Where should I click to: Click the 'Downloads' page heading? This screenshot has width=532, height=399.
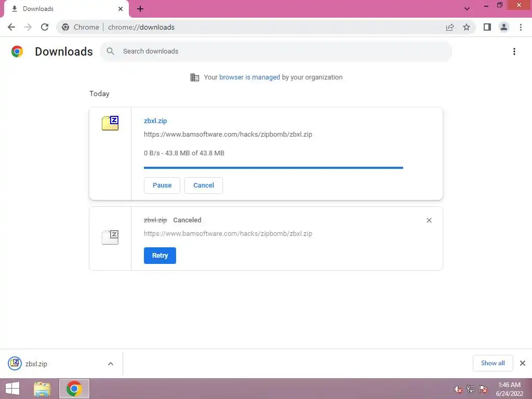[x=64, y=51]
